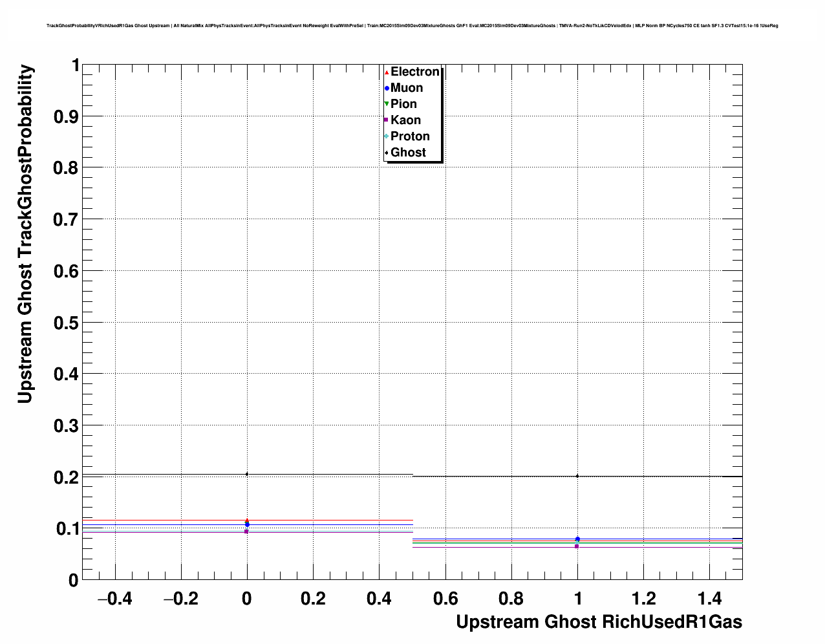Screen dimensions: 825x644
Task: Click the green Pion triangle legend marker
Action: (387, 104)
